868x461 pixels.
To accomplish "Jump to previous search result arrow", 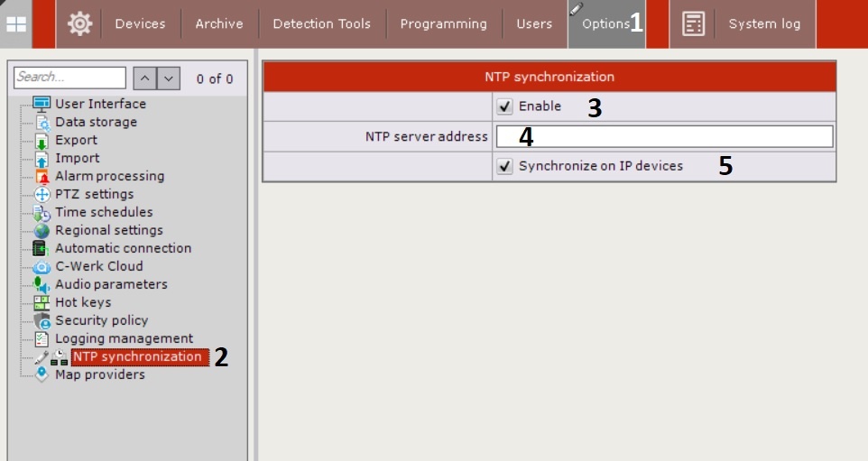I will [x=145, y=78].
